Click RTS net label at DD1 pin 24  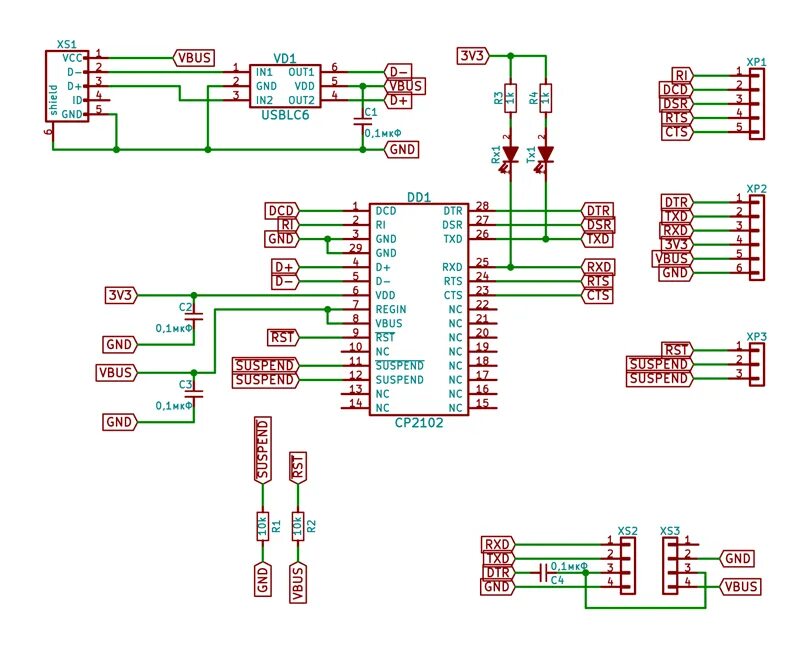597,281
